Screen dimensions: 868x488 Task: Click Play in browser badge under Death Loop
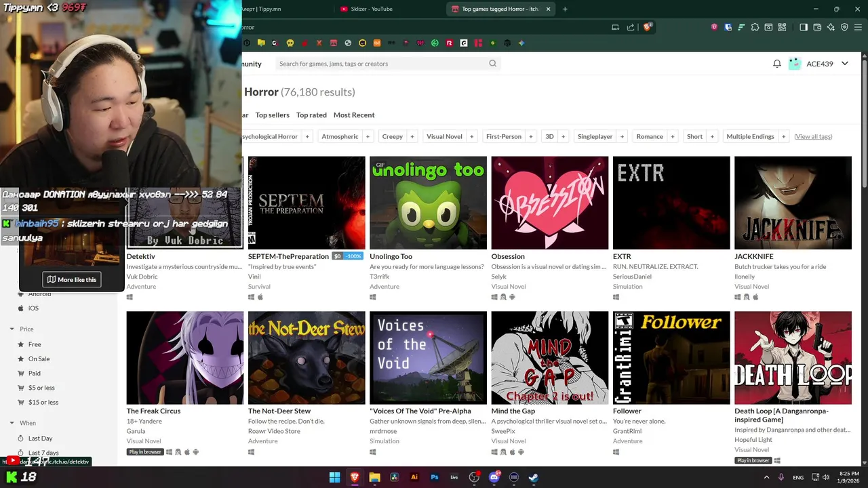(x=753, y=460)
